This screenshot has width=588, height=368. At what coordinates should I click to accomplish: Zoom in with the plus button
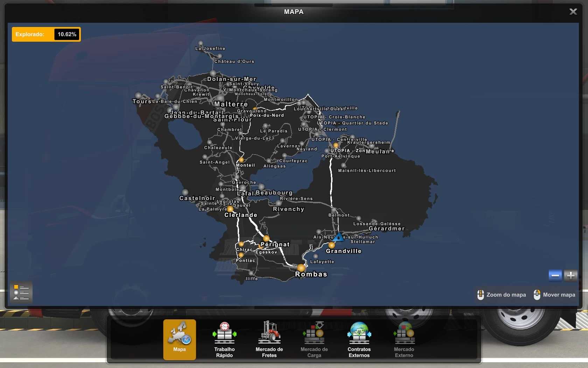click(x=571, y=275)
